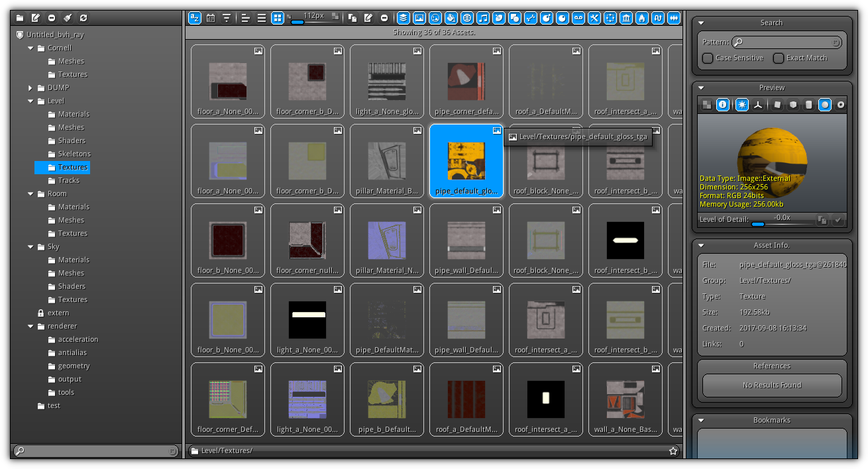Enable the Case Sensitive checkbox
Viewport: 868px width, 469px height.
pos(708,58)
